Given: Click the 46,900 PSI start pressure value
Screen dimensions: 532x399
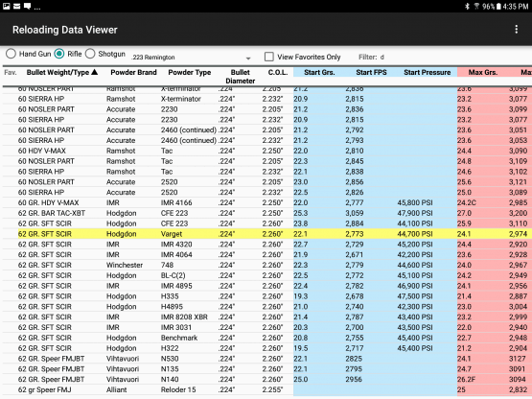Looking at the screenshot, I should coord(415,286).
